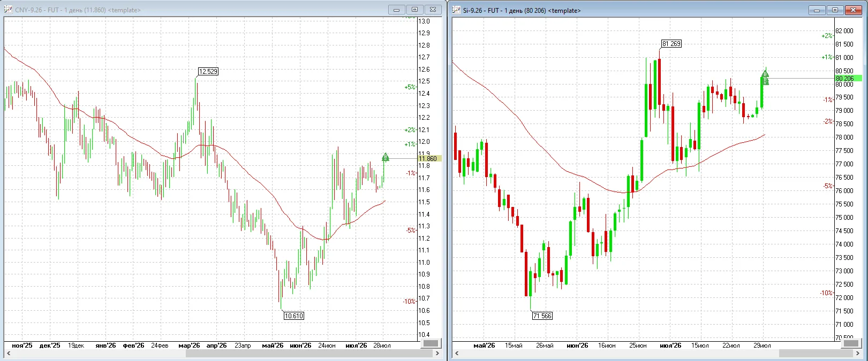Click the 29июл date label on Si axis

click(762, 345)
